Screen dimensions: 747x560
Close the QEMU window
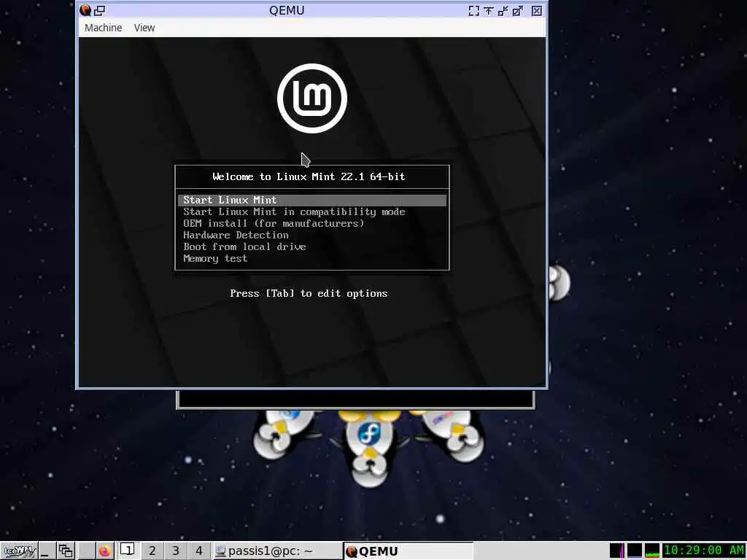pos(537,10)
